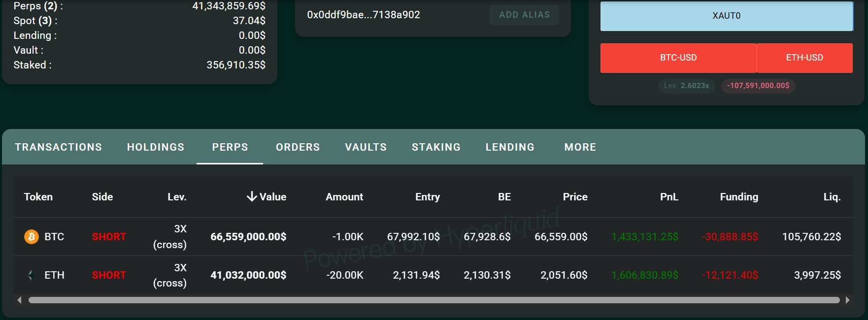
Task: Open the MORE tab menu
Action: pos(580,147)
